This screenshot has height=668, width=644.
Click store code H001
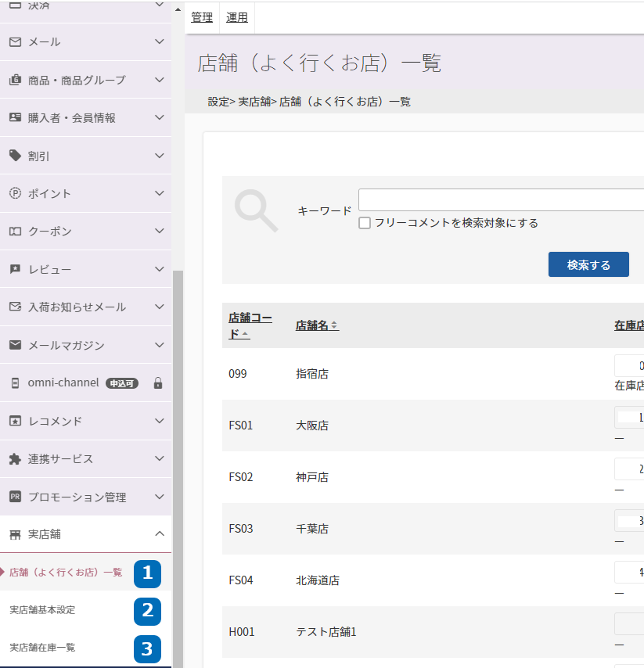(242, 632)
